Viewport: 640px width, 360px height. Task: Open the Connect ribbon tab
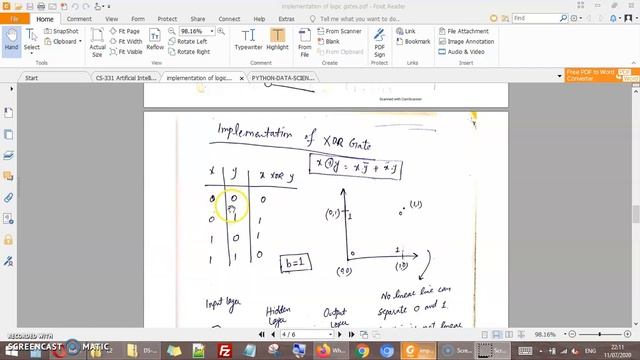click(x=229, y=19)
